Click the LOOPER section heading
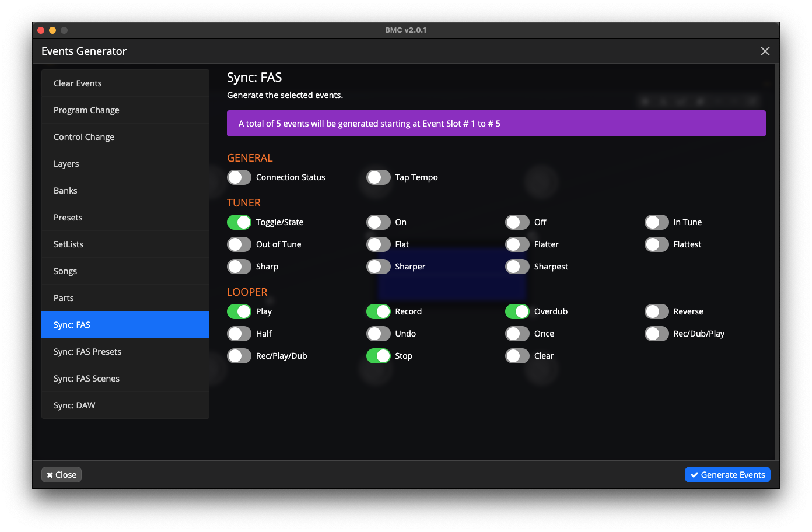The image size is (812, 532). pyautogui.click(x=247, y=292)
